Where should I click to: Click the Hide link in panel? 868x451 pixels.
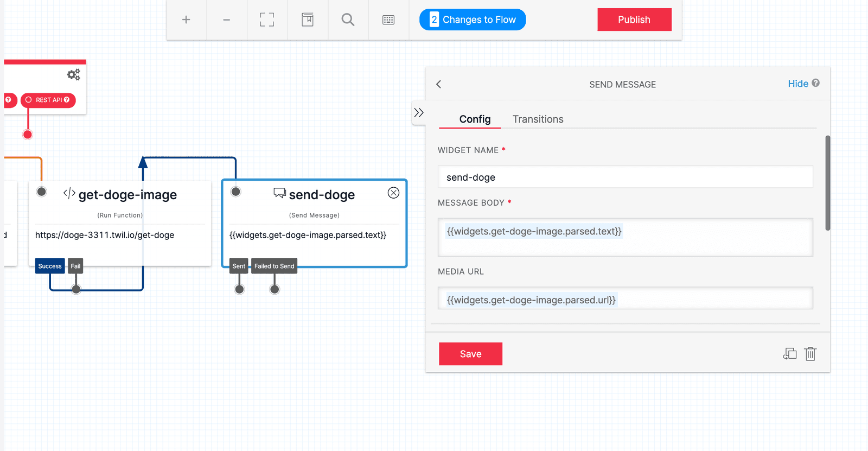point(797,84)
